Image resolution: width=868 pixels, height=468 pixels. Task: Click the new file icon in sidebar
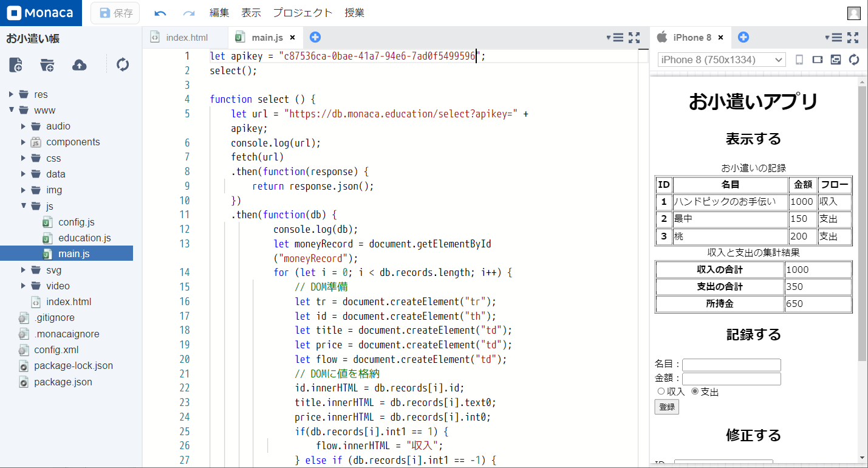(x=16, y=64)
